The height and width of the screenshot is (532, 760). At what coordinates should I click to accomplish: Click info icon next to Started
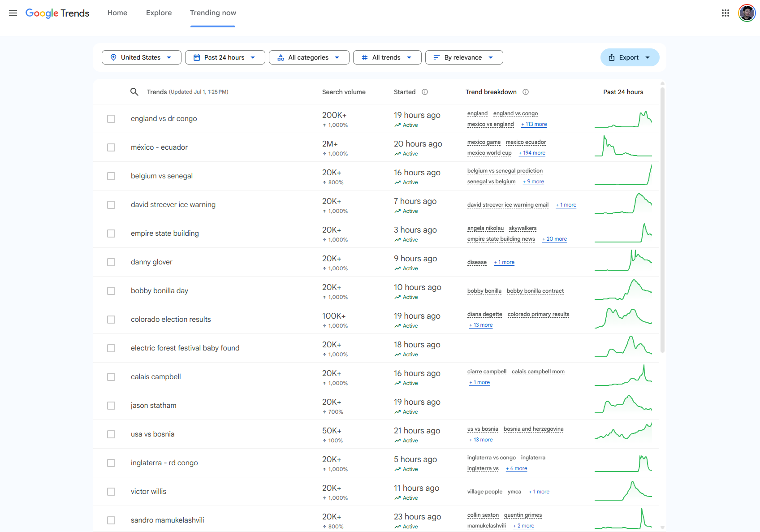pyautogui.click(x=425, y=92)
